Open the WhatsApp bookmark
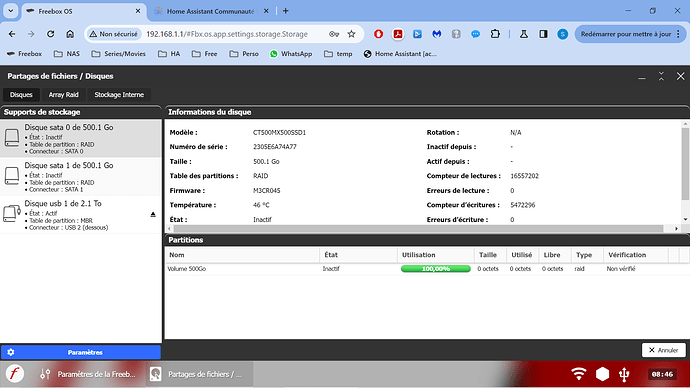The image size is (690, 388). pos(291,54)
